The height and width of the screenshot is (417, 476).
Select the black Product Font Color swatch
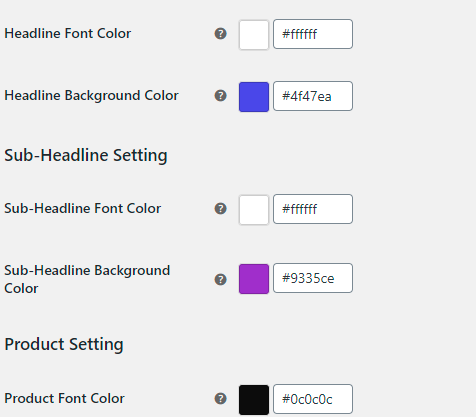coord(254,400)
